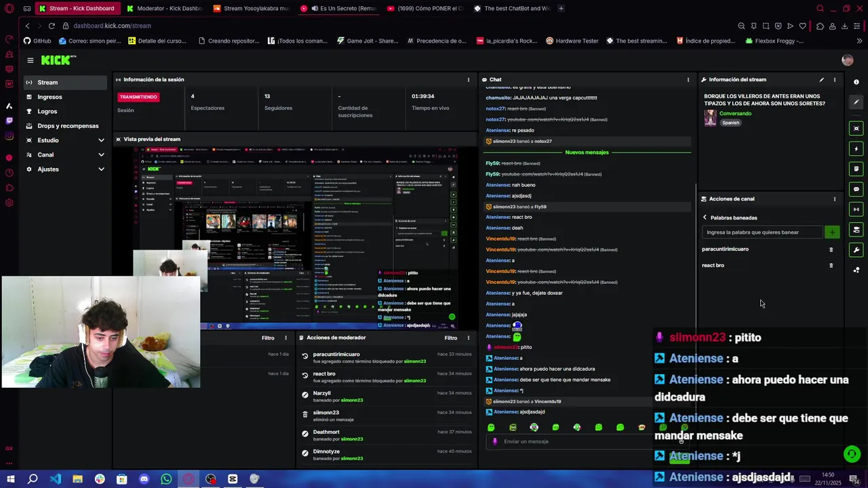Open Drops y recompensas sidebar item
The height and width of the screenshot is (488, 868).
pyautogui.click(x=65, y=125)
